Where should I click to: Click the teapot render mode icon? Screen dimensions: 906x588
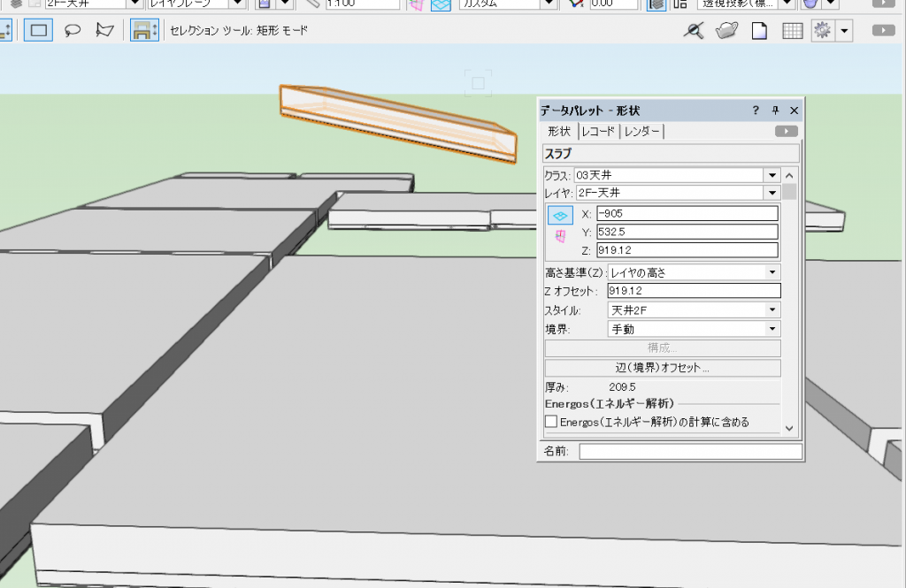727,30
